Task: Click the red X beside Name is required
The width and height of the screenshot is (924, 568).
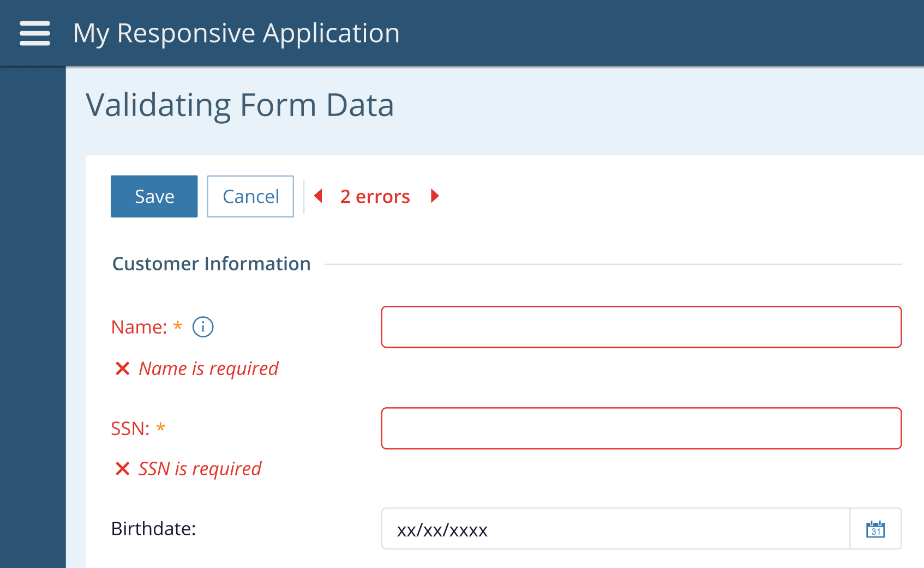Action: pyautogui.click(x=123, y=369)
